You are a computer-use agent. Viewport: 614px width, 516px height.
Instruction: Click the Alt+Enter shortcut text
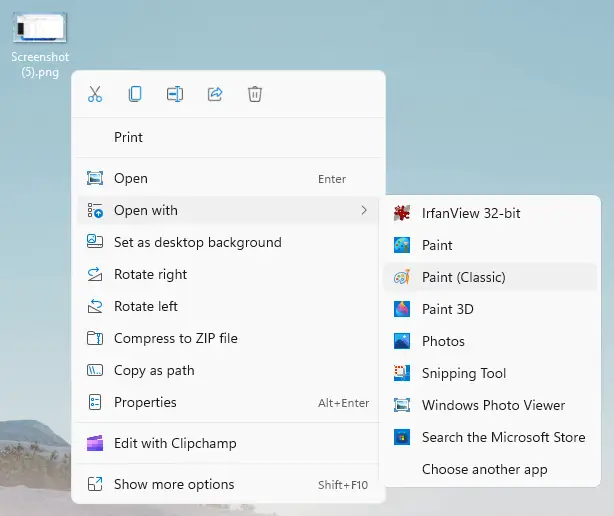(x=343, y=403)
